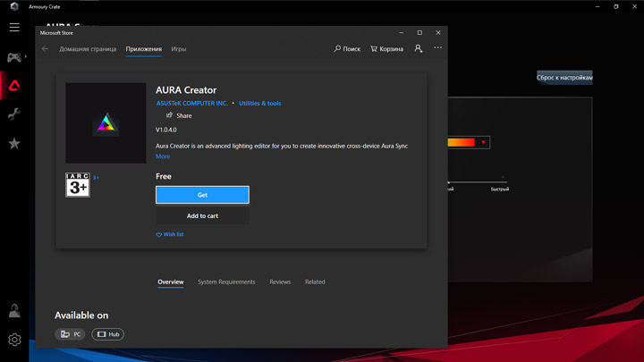The image size is (644, 362).
Task: Select the Aura Sync triangle sidebar icon
Action: pos(14,86)
